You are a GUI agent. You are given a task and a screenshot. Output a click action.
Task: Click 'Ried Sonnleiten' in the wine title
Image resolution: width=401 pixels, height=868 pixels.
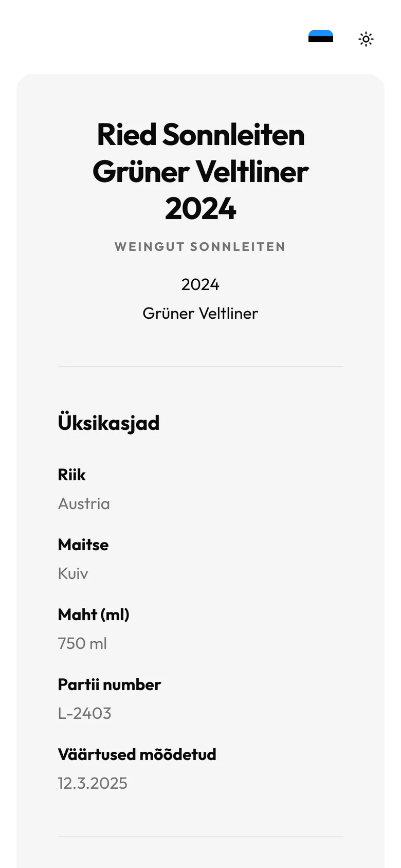pos(200,135)
